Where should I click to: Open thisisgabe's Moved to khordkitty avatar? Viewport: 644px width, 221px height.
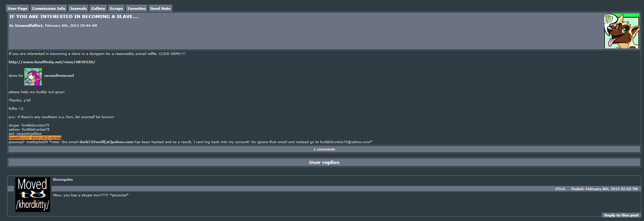[x=33, y=195]
